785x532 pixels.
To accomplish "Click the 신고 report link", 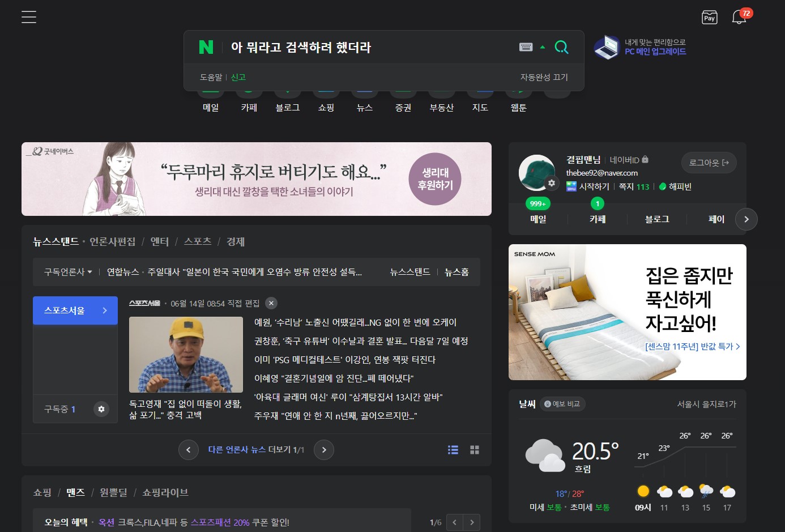I will [x=238, y=77].
